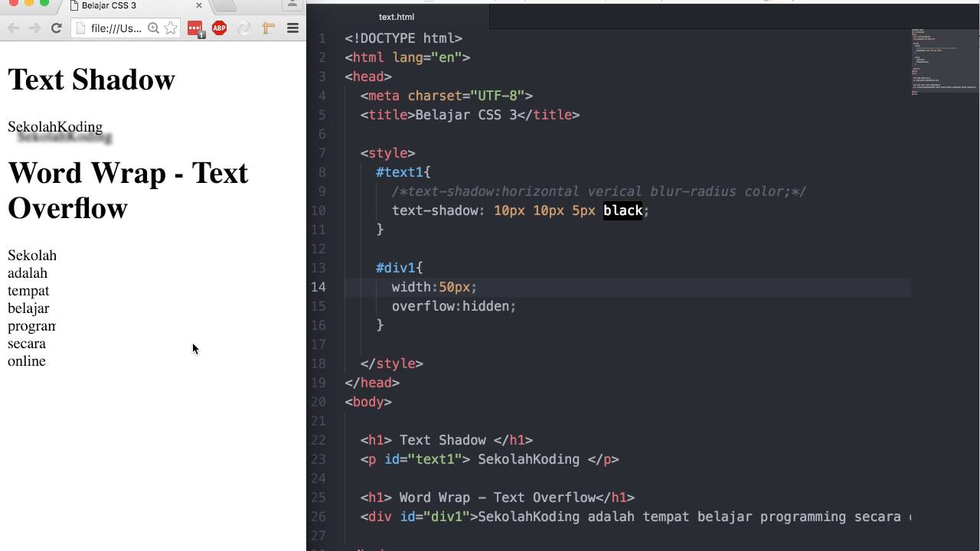Click the text-shadow comment line
This screenshot has width=980, height=551.
[x=599, y=191]
